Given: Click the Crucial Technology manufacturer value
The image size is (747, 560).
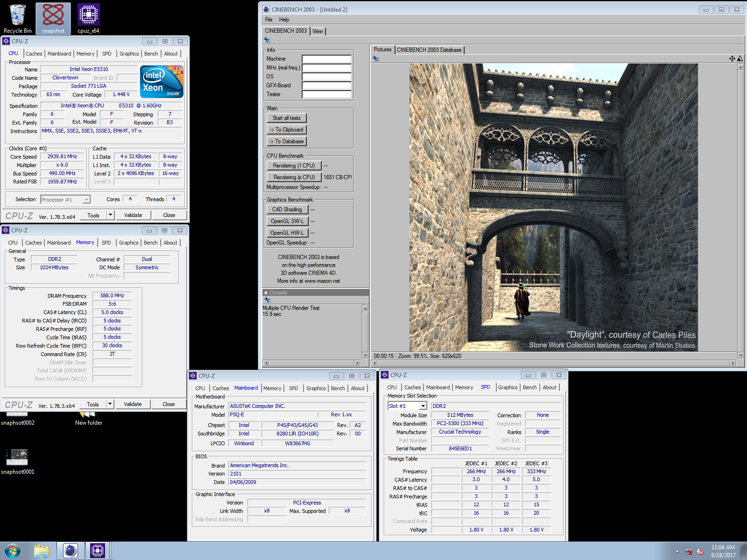Looking at the screenshot, I should [x=460, y=432].
